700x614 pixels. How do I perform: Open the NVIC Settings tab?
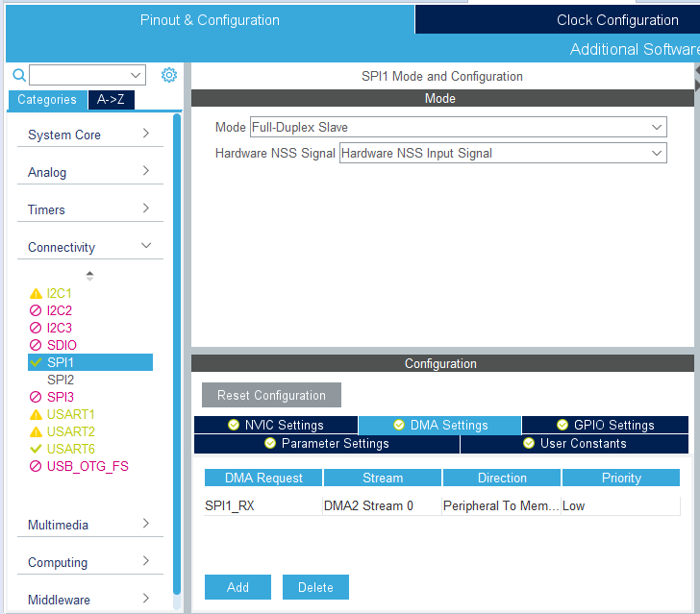276,425
